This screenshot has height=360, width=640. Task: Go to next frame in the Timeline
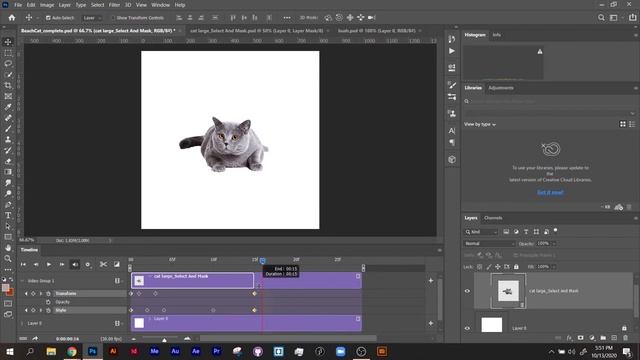pyautogui.click(x=62, y=264)
